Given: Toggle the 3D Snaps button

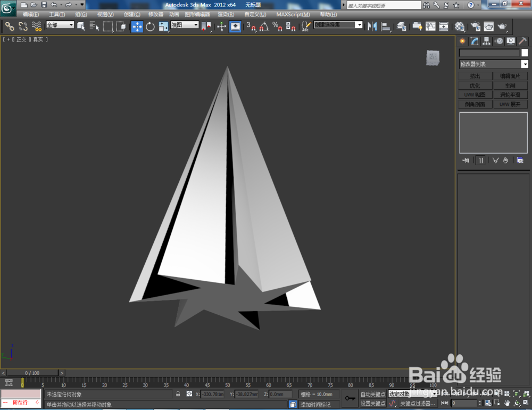Looking at the screenshot, I should tap(251, 27).
